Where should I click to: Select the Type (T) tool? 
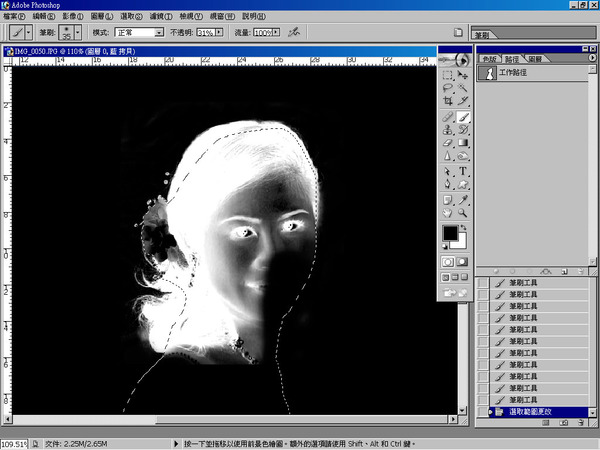[x=465, y=171]
